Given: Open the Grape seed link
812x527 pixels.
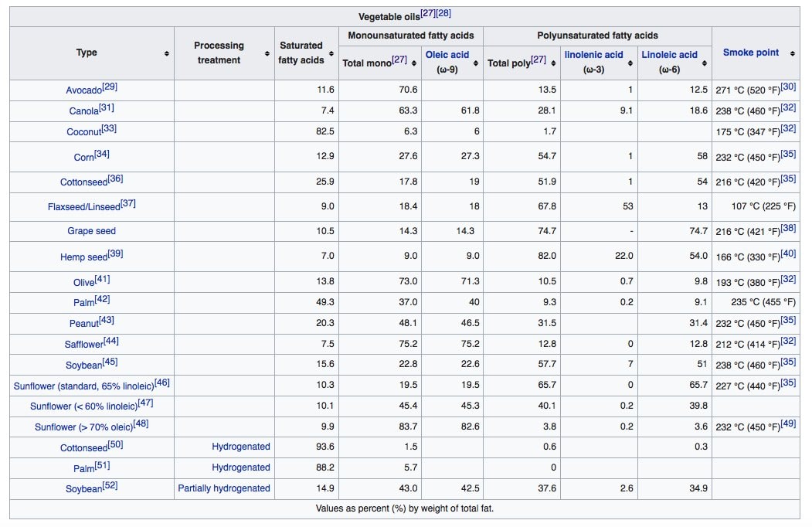Looking at the screenshot, I should click(x=92, y=231).
